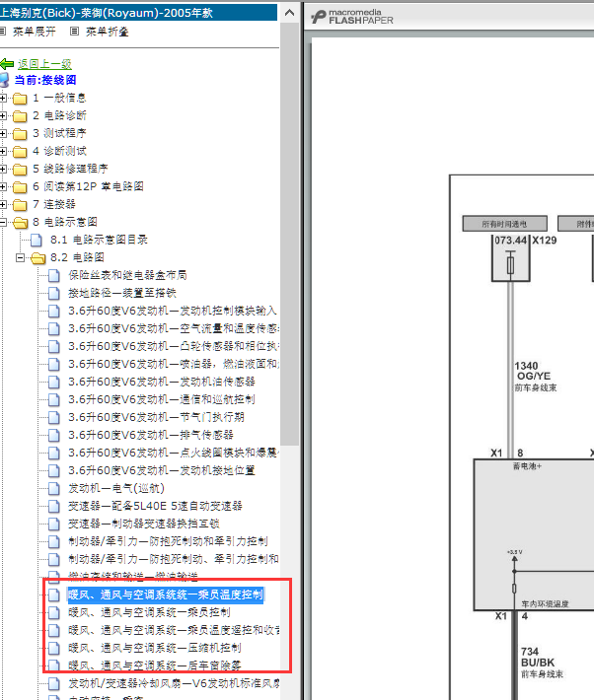Open 3.6升60度V6发动机—发动机控制模块输入

tap(173, 311)
